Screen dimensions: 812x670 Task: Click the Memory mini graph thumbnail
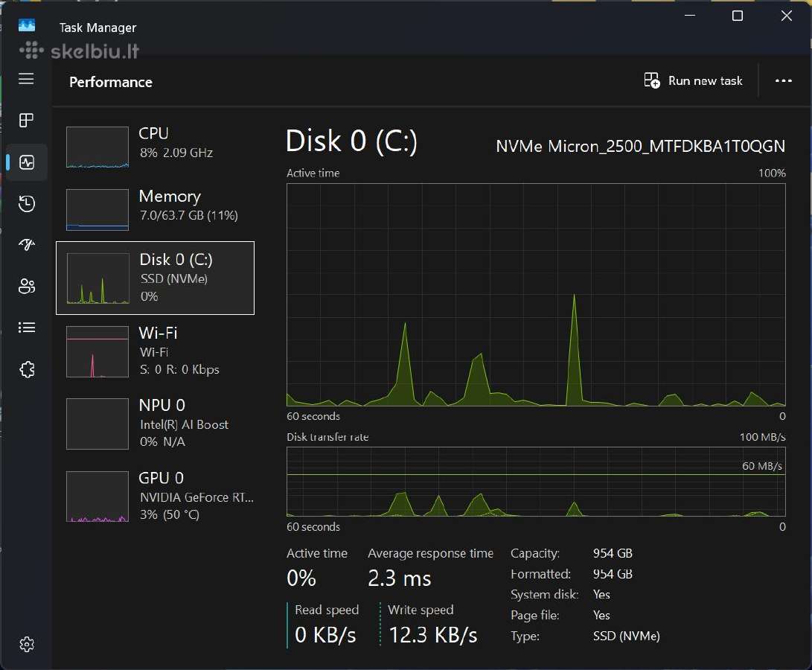[97, 209]
